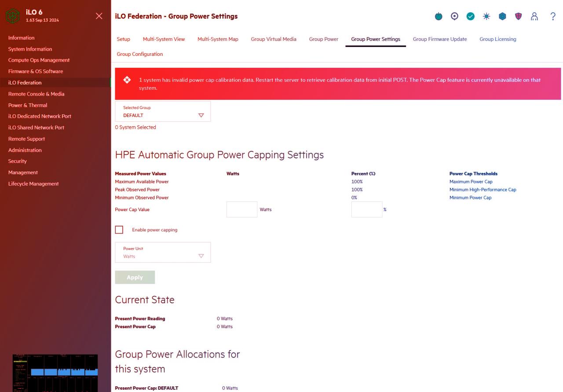Open the Selected Group dropdown
This screenshot has height=392, width=563.
[x=163, y=111]
